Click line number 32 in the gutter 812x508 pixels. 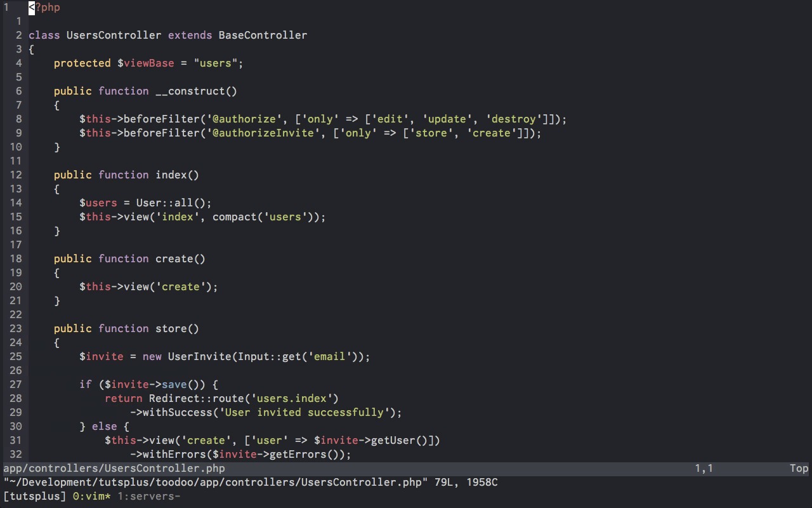point(15,455)
